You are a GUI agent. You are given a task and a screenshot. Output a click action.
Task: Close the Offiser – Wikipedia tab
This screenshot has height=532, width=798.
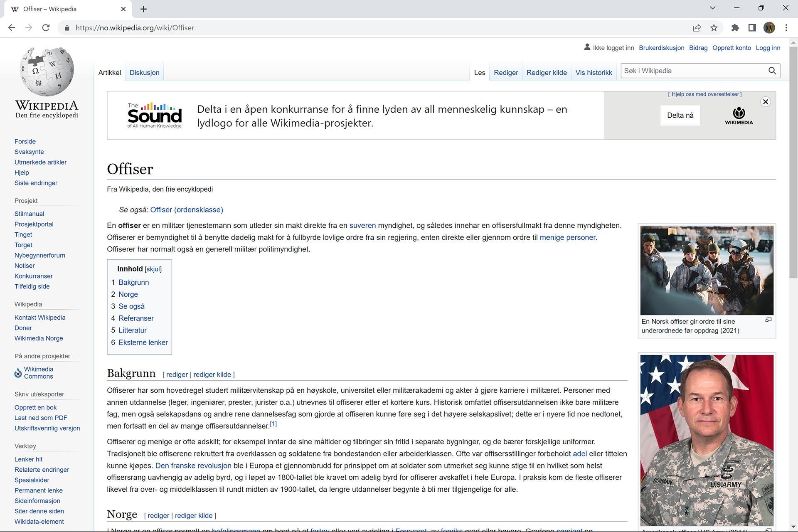pyautogui.click(x=123, y=9)
